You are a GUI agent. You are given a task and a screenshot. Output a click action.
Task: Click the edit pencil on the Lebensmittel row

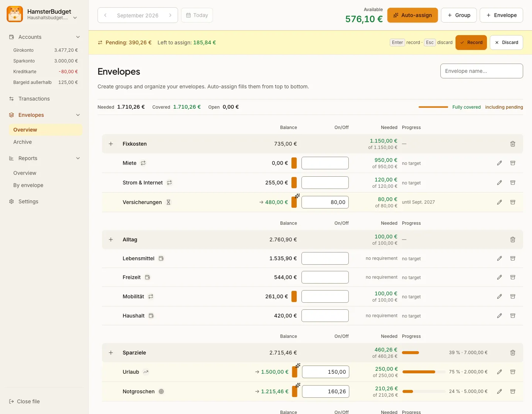tap(499, 258)
